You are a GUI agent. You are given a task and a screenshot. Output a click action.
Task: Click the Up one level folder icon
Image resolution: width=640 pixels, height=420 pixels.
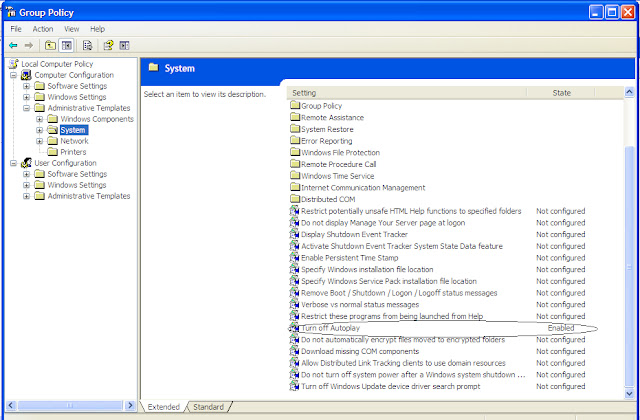50,45
